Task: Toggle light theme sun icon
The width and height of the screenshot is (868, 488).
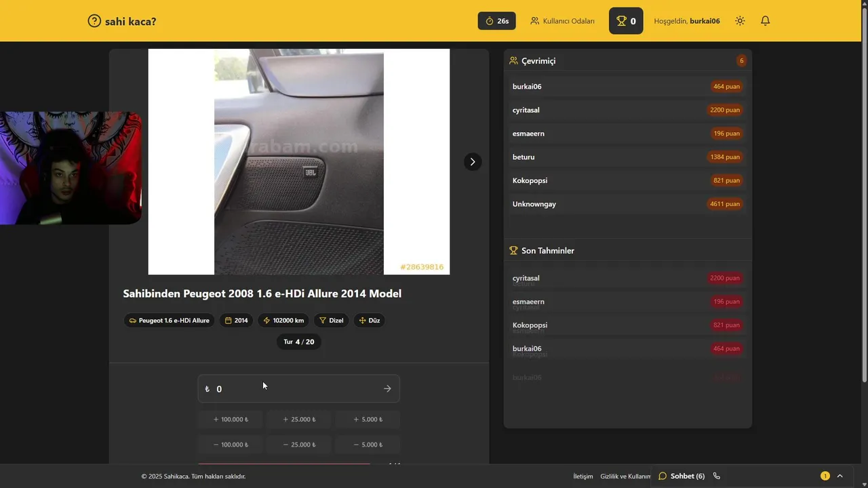Action: click(740, 21)
